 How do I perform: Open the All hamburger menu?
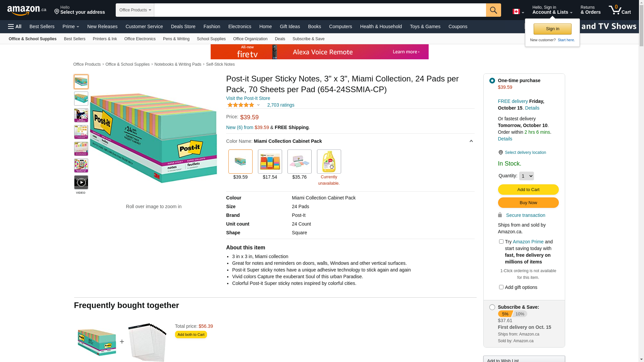tap(15, 26)
